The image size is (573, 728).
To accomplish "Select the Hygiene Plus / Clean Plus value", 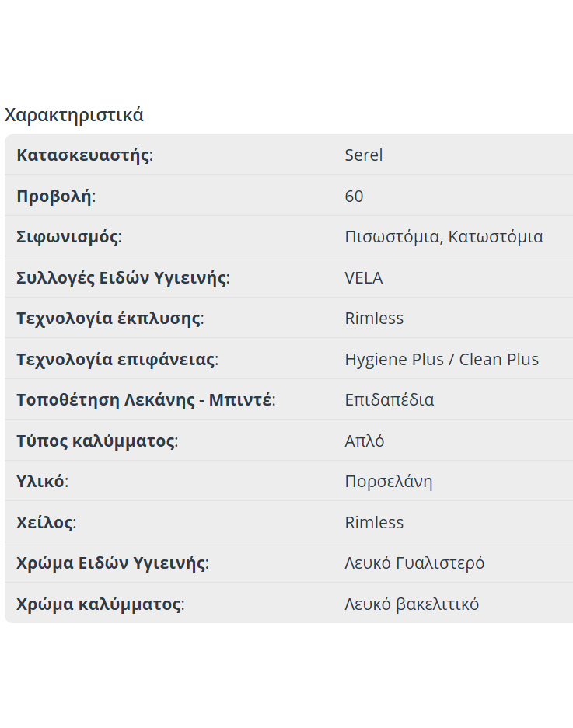I will click(442, 360).
